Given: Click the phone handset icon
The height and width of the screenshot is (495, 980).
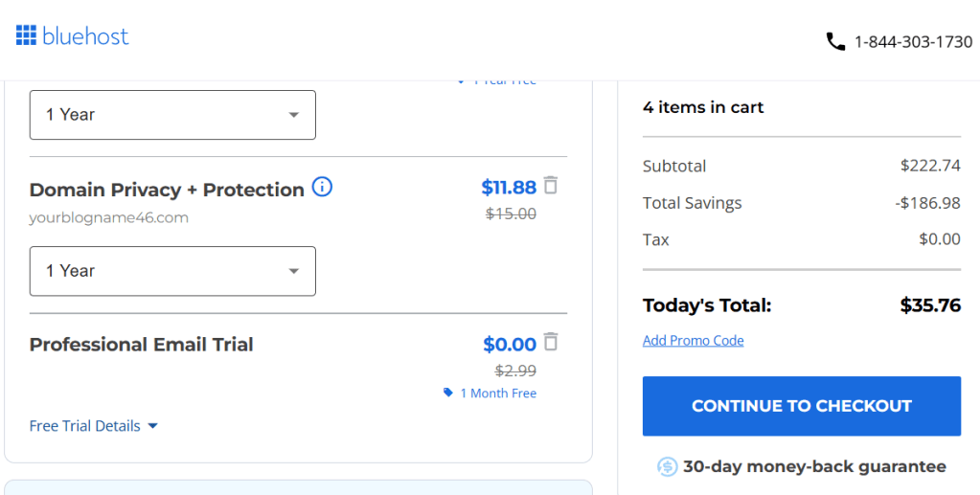Looking at the screenshot, I should click(835, 42).
